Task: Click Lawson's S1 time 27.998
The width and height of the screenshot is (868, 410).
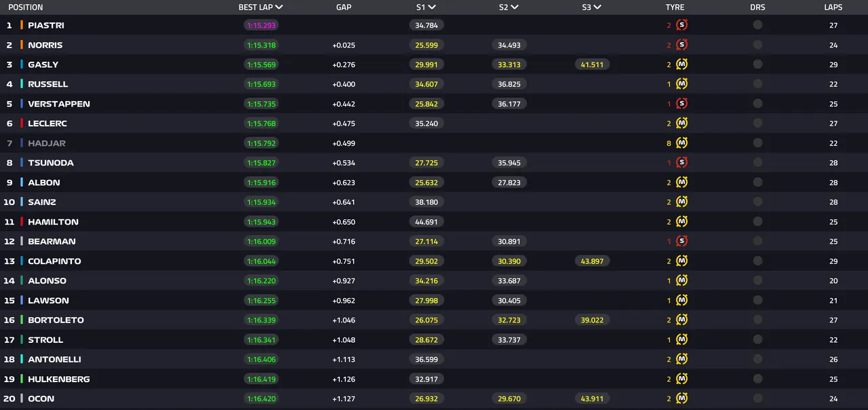Action: click(x=427, y=300)
